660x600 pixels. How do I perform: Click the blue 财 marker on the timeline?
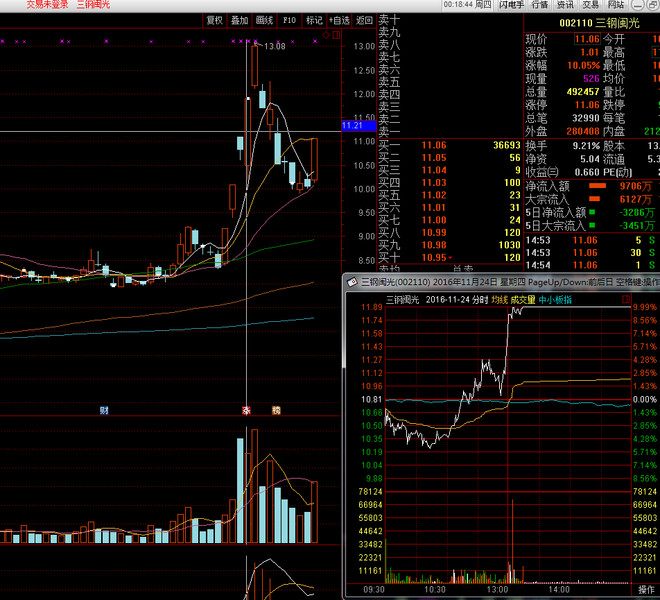(104, 410)
